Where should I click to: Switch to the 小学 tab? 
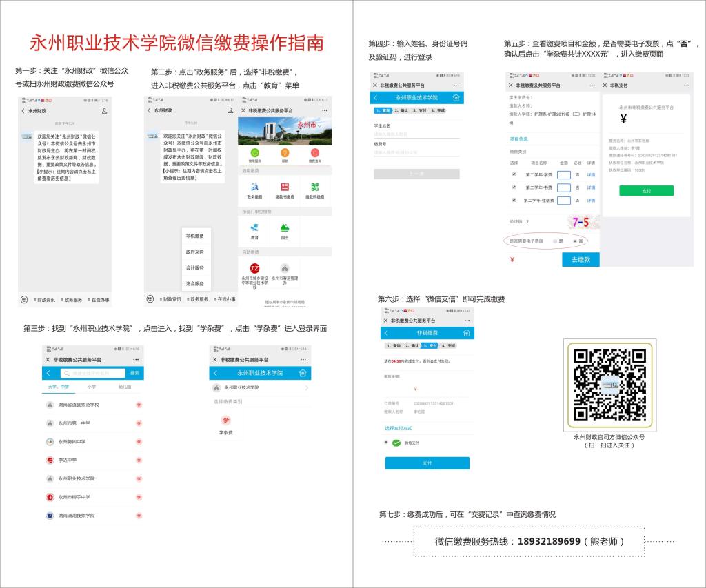(92, 387)
